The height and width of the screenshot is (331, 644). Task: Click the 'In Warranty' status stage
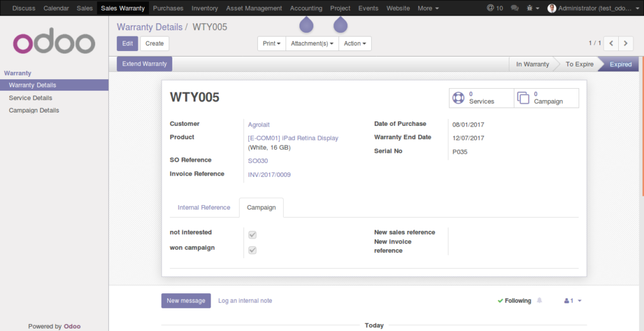click(x=532, y=64)
